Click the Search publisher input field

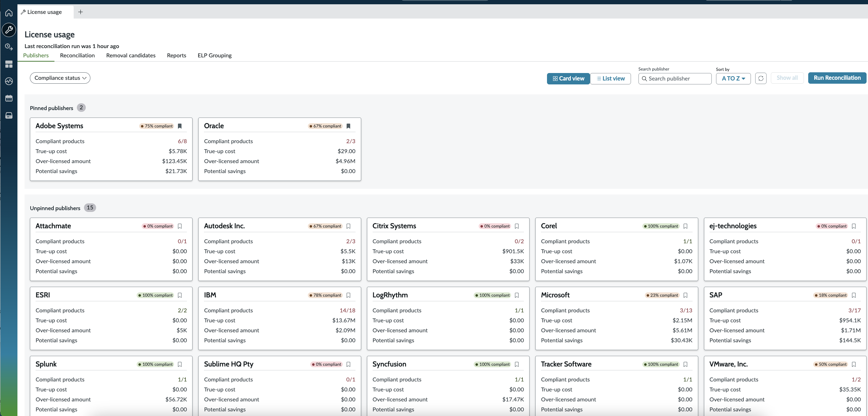(x=675, y=78)
